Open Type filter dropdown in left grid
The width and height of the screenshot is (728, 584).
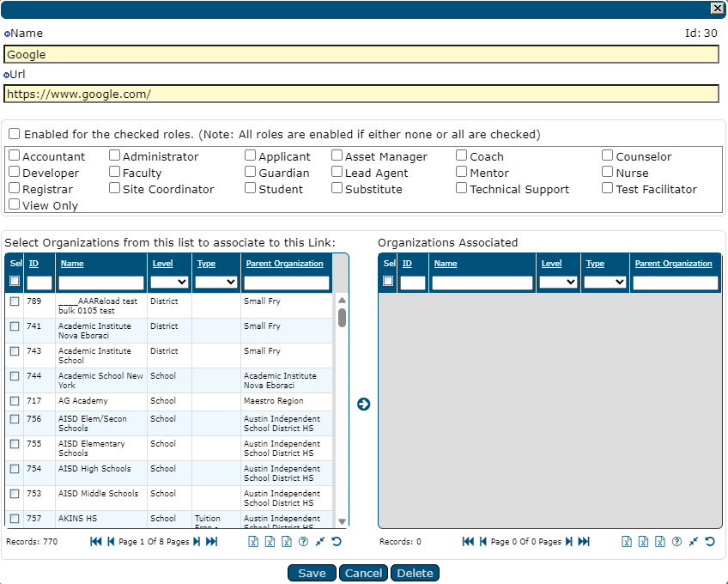pyautogui.click(x=216, y=282)
